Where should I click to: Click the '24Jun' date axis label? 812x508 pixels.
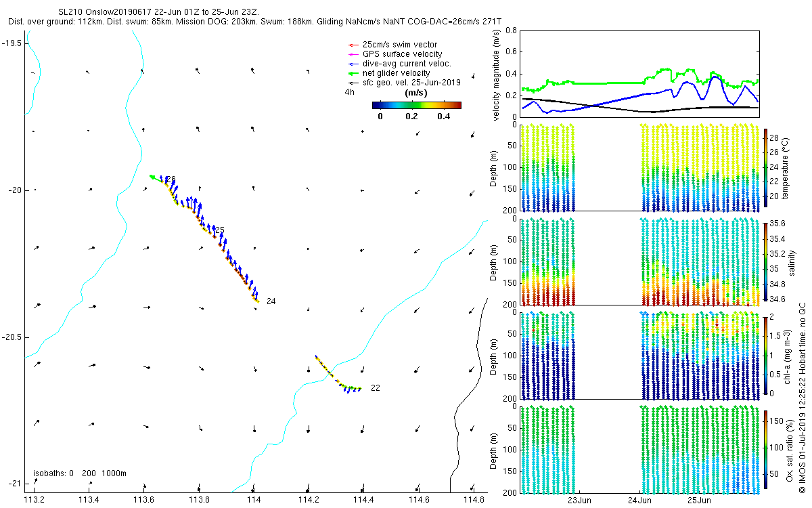pos(640,501)
